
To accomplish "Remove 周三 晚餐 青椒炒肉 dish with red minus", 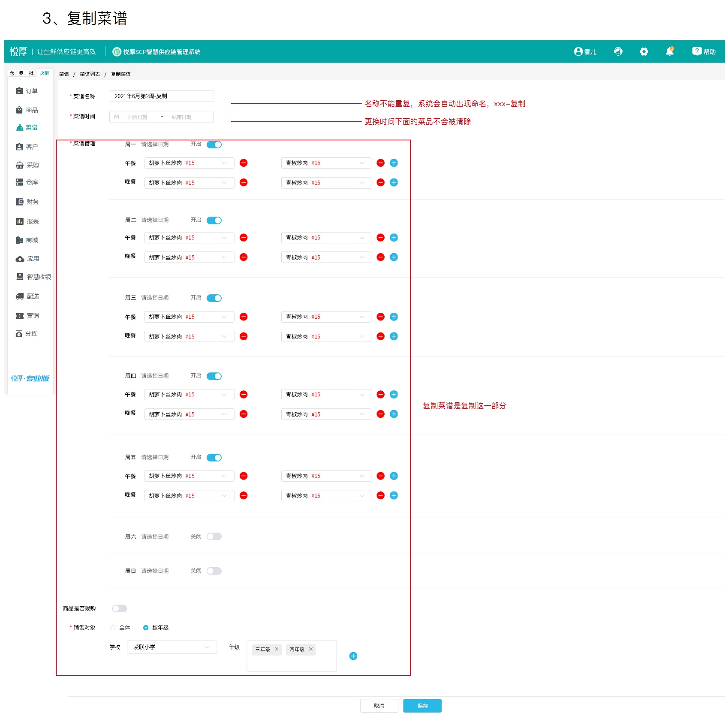I will pyautogui.click(x=380, y=336).
